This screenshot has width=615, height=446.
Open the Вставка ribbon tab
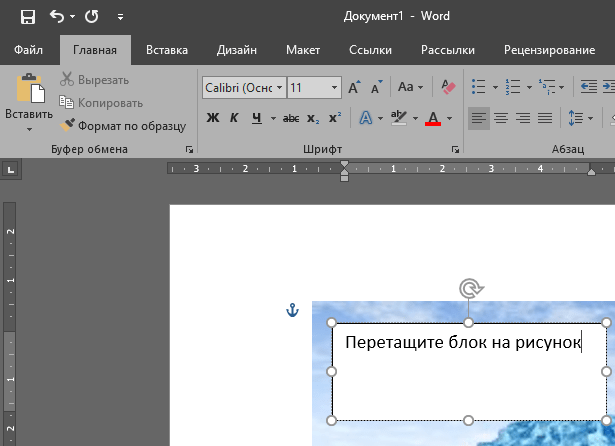[167, 50]
